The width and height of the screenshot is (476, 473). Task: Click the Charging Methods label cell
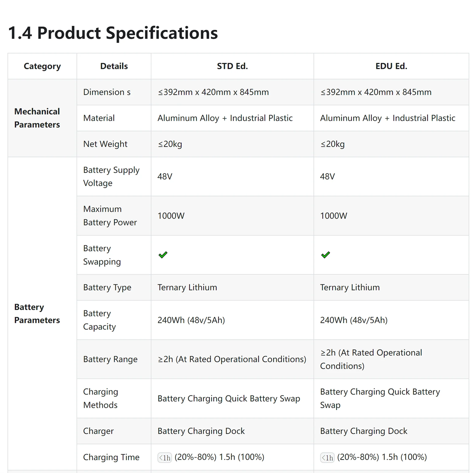(114, 398)
